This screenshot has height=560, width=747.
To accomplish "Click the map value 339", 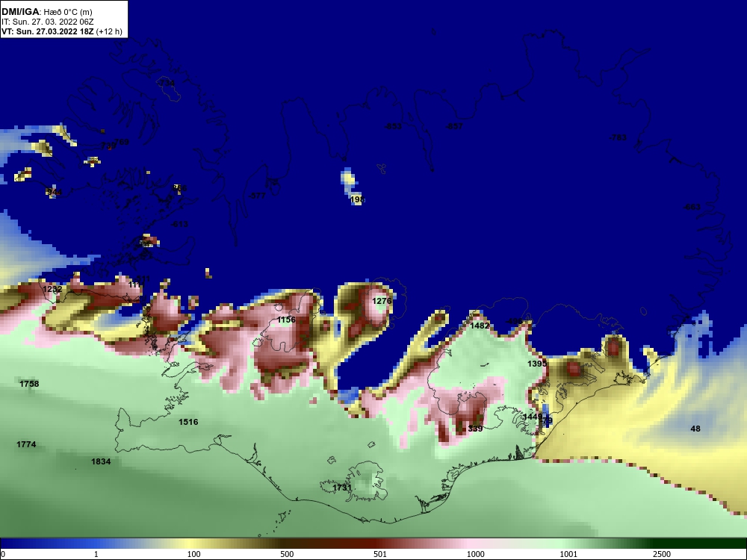I will pos(475,429).
